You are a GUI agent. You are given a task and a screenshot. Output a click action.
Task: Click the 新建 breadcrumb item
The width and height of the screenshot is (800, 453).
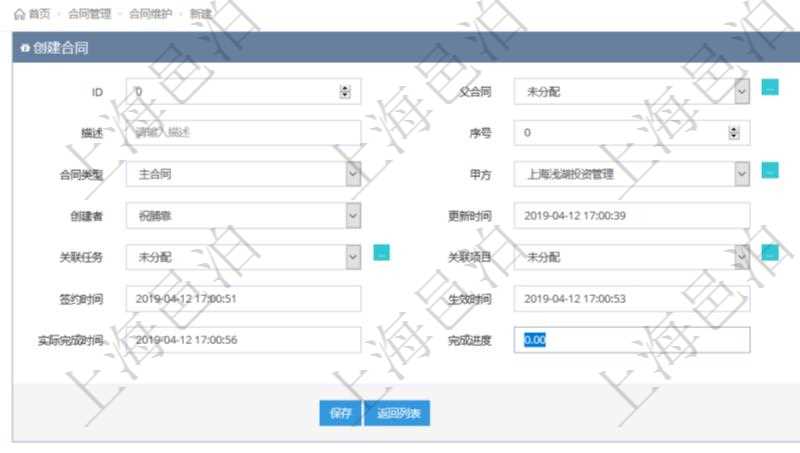coord(201,14)
